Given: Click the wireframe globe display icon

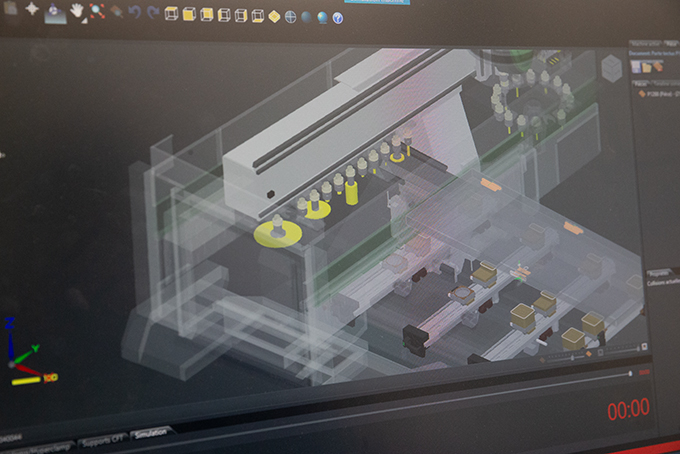Looking at the screenshot, I should tap(290, 17).
